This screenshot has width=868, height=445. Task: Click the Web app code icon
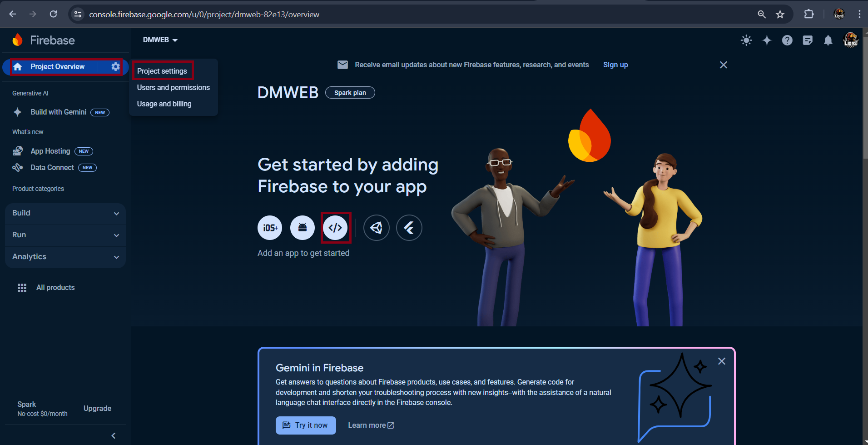coord(335,228)
